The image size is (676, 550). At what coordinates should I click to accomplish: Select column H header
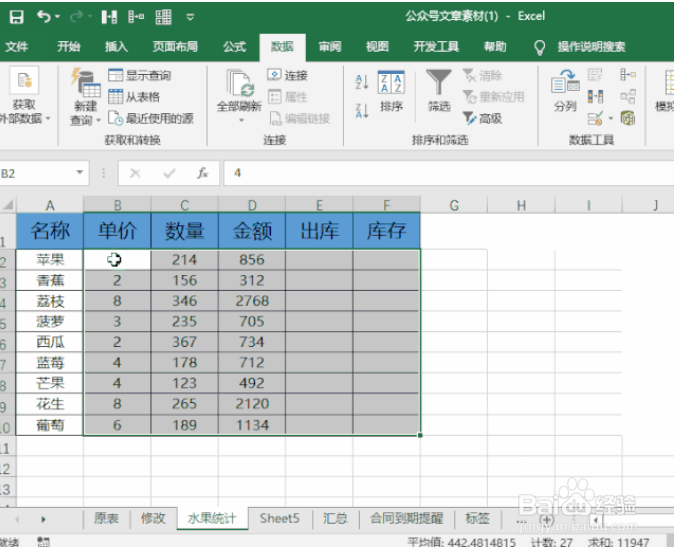tap(521, 205)
